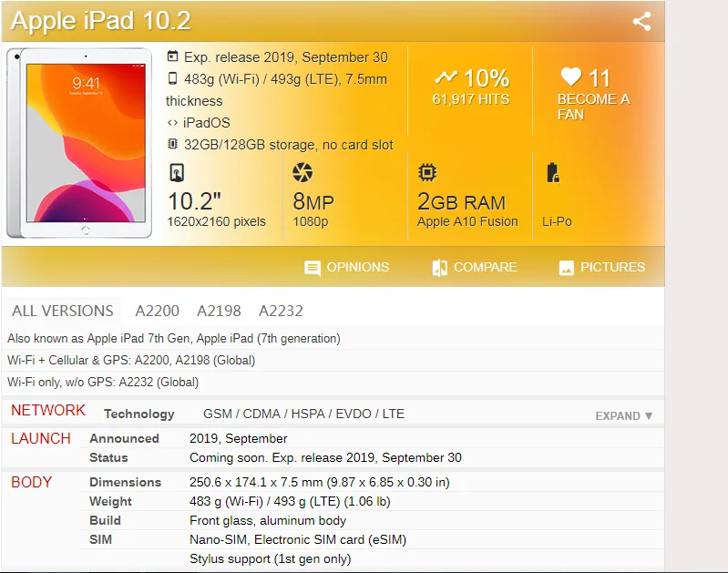Screen dimensions: 728x573
Task: Click BECOME A FAN
Action: (593, 107)
